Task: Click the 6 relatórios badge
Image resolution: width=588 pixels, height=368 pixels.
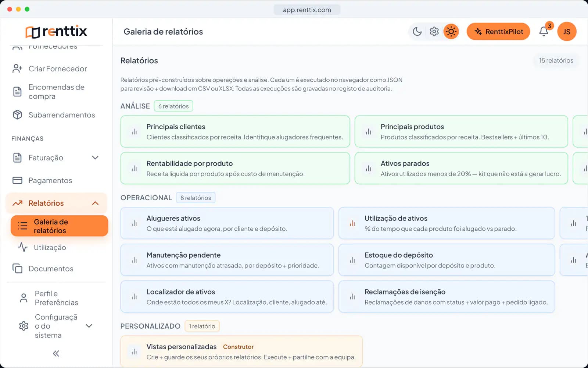Action: (173, 106)
